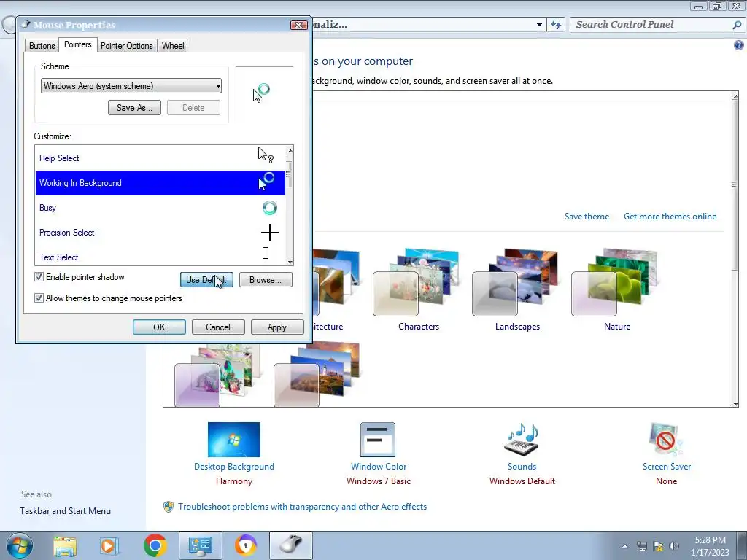Show hidden system tray icons
Viewport: 747px width, 560px height.
[x=624, y=546]
